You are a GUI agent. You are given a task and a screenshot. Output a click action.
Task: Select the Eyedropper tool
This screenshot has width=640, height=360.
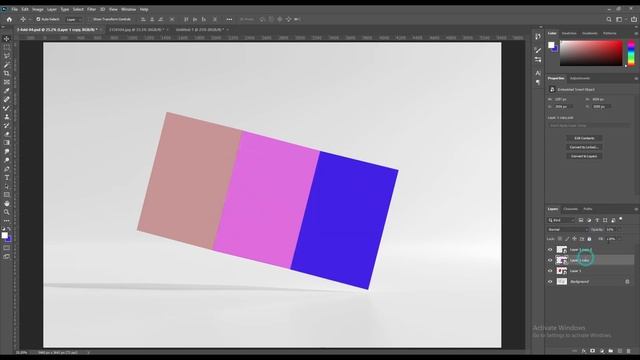(x=7, y=91)
